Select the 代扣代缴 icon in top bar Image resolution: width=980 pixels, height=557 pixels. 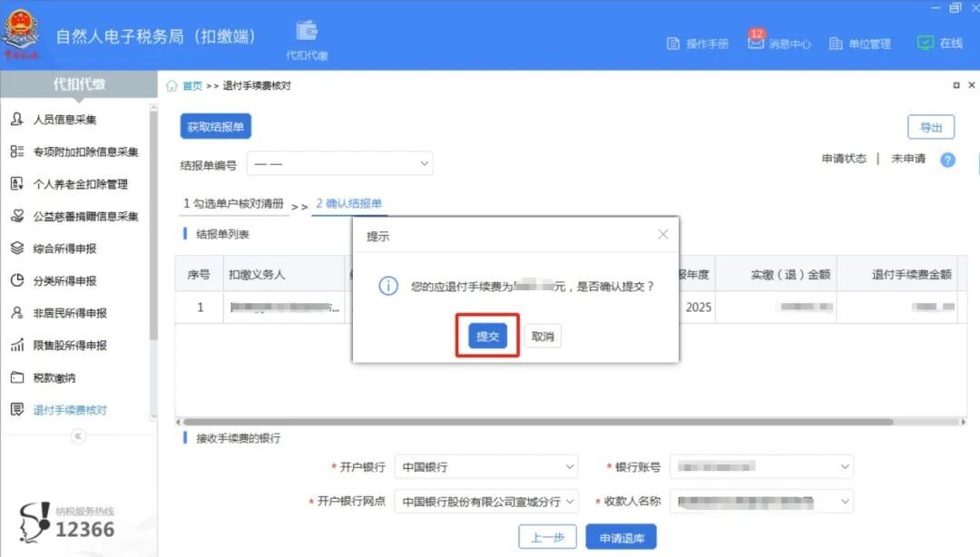(306, 36)
